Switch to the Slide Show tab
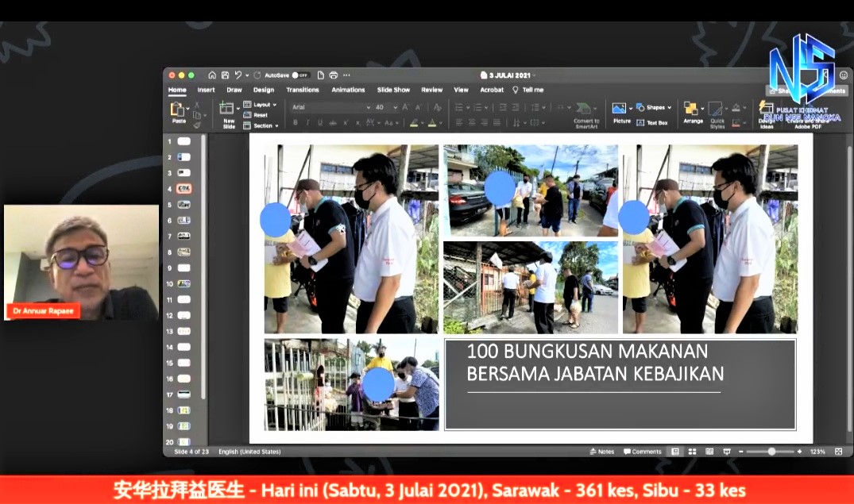Screen dimensions: 854x504 point(393,90)
